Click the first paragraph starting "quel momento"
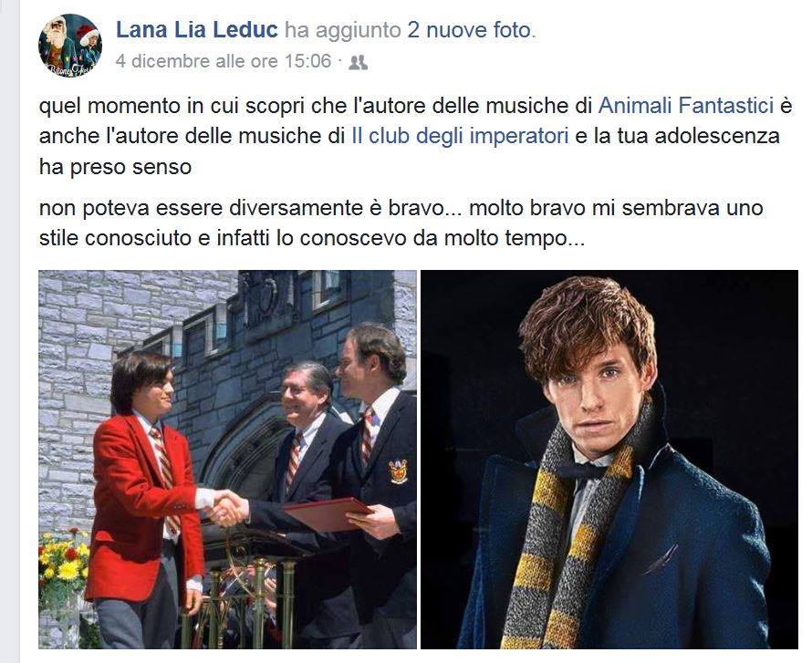 pyautogui.click(x=416, y=136)
